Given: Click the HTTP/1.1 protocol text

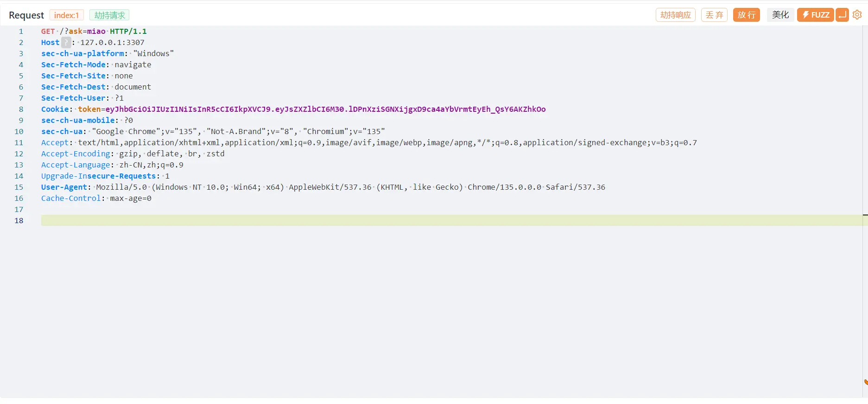Looking at the screenshot, I should point(128,31).
